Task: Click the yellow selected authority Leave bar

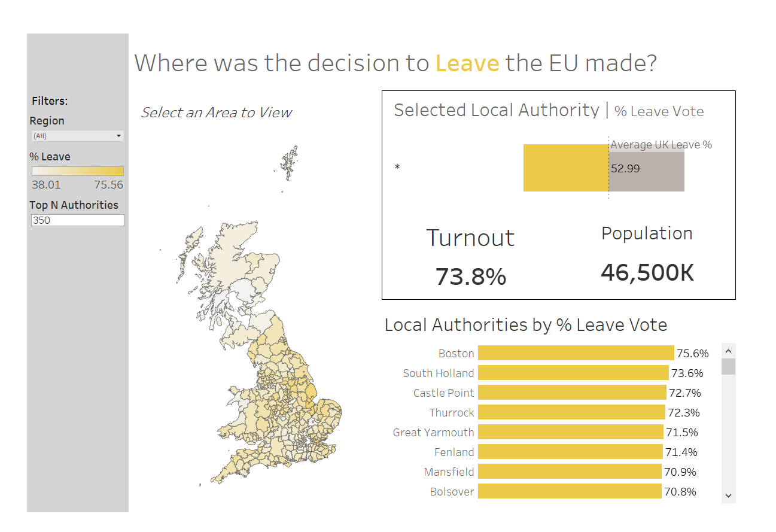Action: tap(565, 168)
